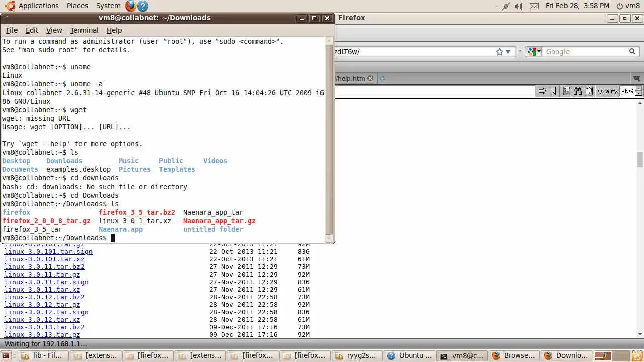The width and height of the screenshot is (644, 362).
Task: Switch to Ubuntu help taskbar window
Action: click(x=409, y=355)
